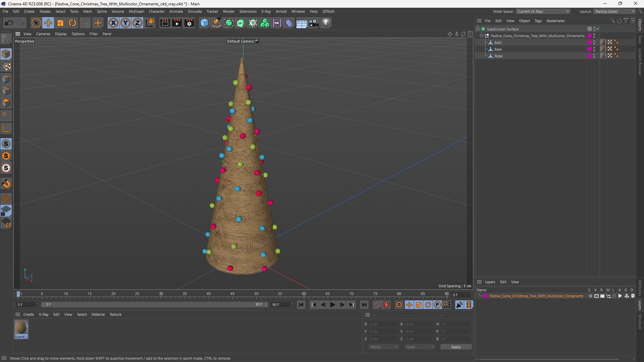Toggle layer visibility eye in Layers panel
644x362 pixels.
click(596, 296)
